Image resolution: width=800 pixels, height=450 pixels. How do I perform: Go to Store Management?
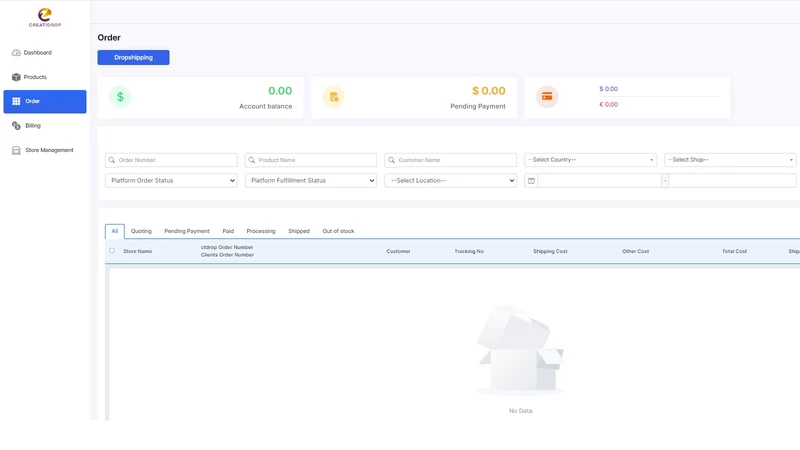[x=45, y=150]
